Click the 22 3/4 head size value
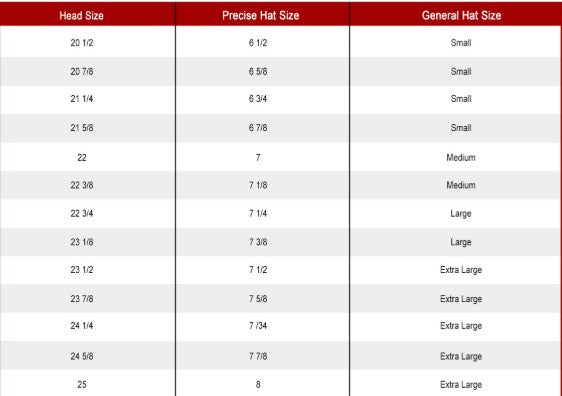The image size is (562, 396). [x=82, y=213]
